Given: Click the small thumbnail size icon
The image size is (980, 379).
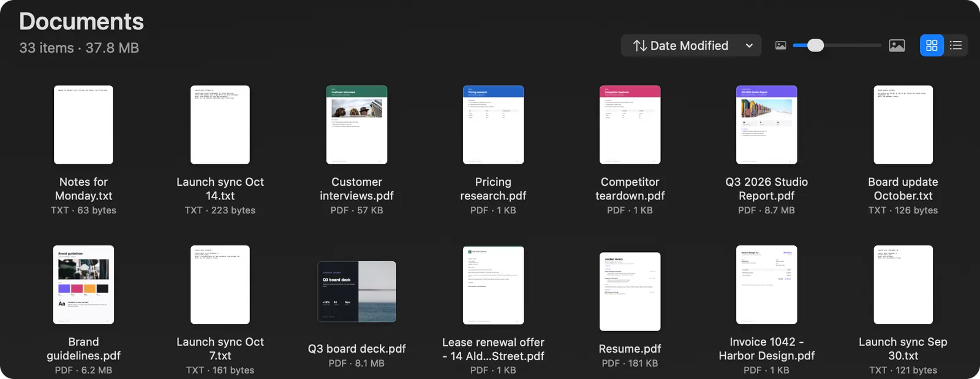Looking at the screenshot, I should [780, 45].
